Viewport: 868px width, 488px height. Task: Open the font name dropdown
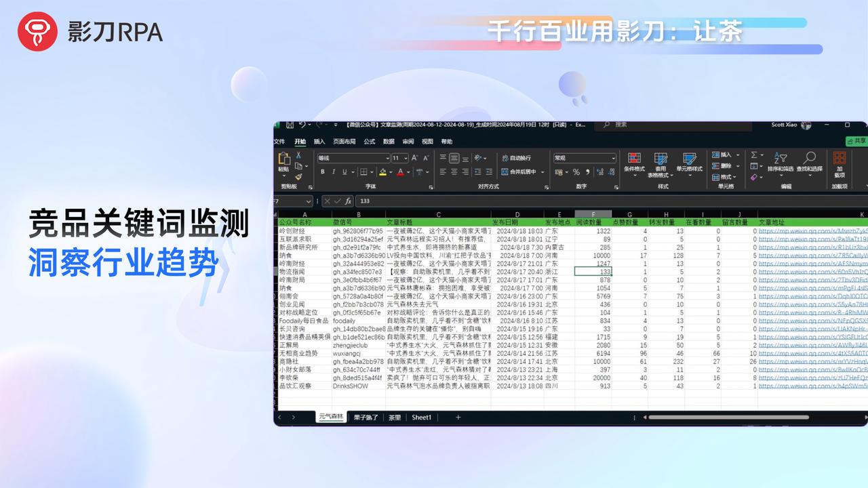click(388, 159)
